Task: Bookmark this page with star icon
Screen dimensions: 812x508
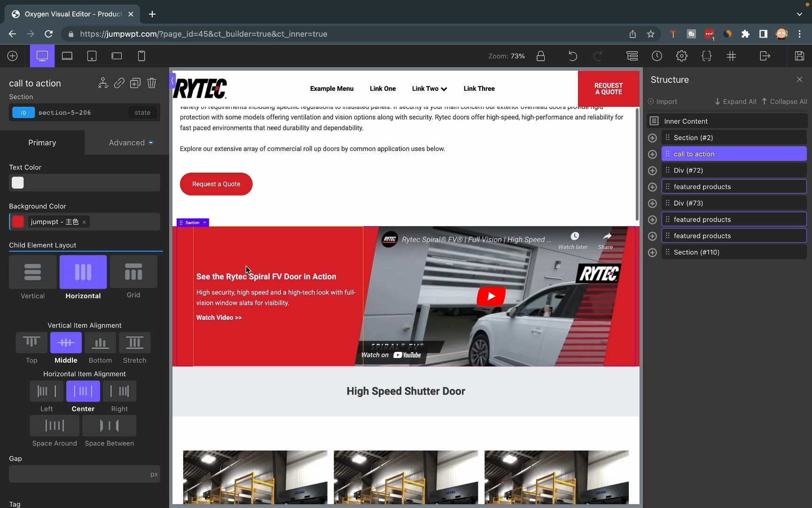Action: [x=651, y=34]
